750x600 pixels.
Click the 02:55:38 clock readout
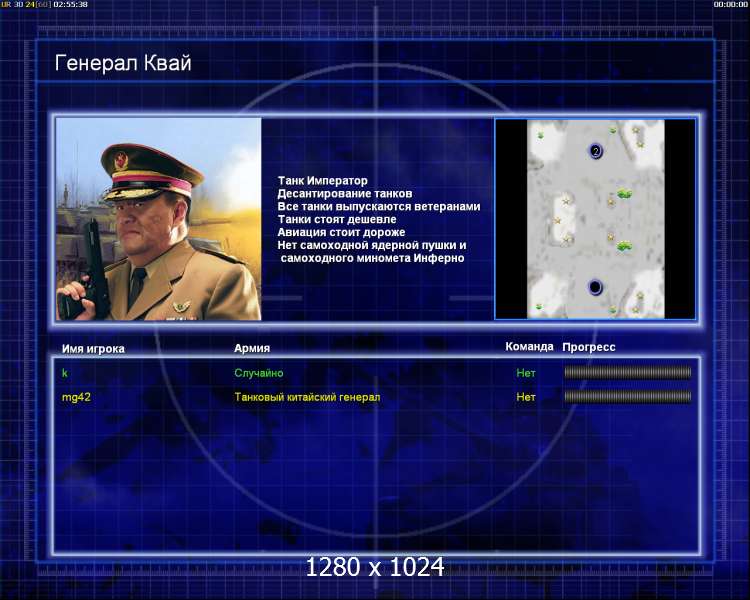70,4
